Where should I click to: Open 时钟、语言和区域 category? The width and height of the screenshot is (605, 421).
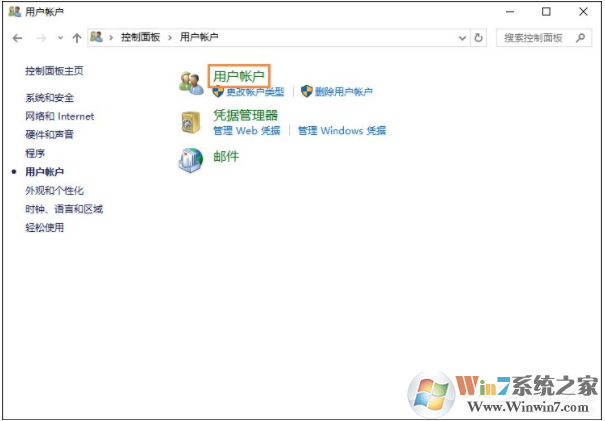[x=64, y=209]
